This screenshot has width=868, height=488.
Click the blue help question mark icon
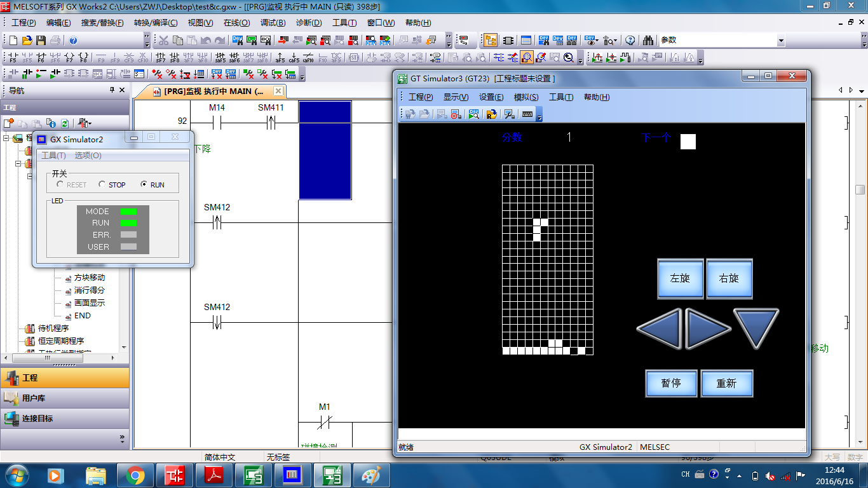point(73,41)
